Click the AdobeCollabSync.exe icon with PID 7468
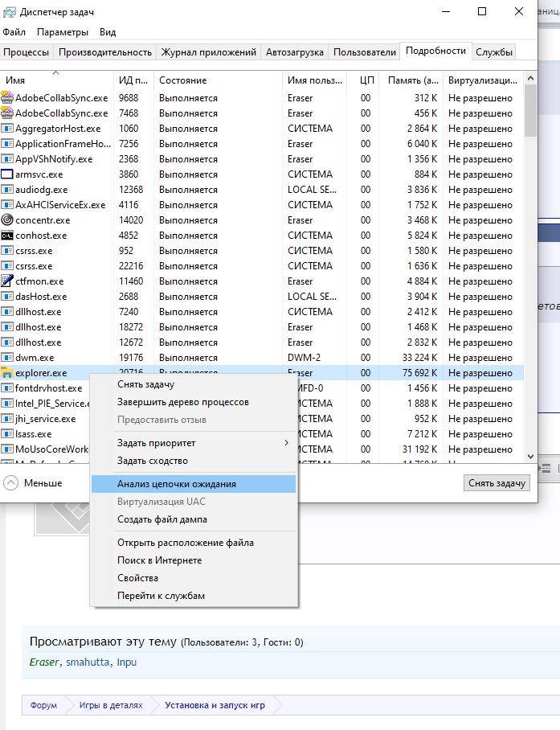This screenshot has height=730, width=560. click(7, 113)
